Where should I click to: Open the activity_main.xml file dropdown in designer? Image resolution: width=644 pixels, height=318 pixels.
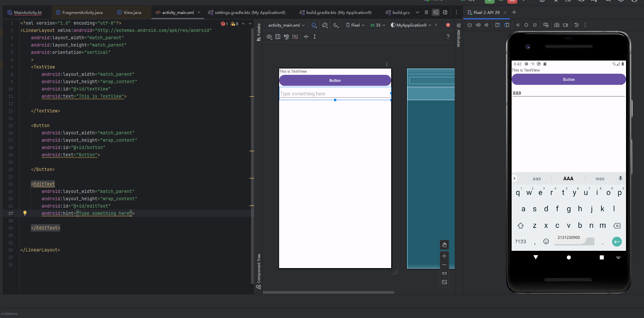(286, 25)
